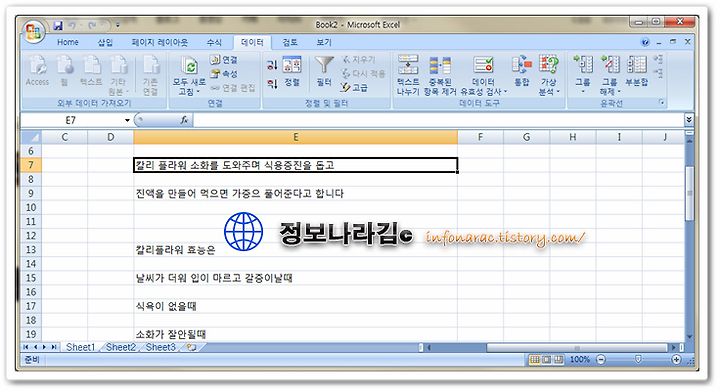Open 가상 분석 what-if menu

[549, 75]
